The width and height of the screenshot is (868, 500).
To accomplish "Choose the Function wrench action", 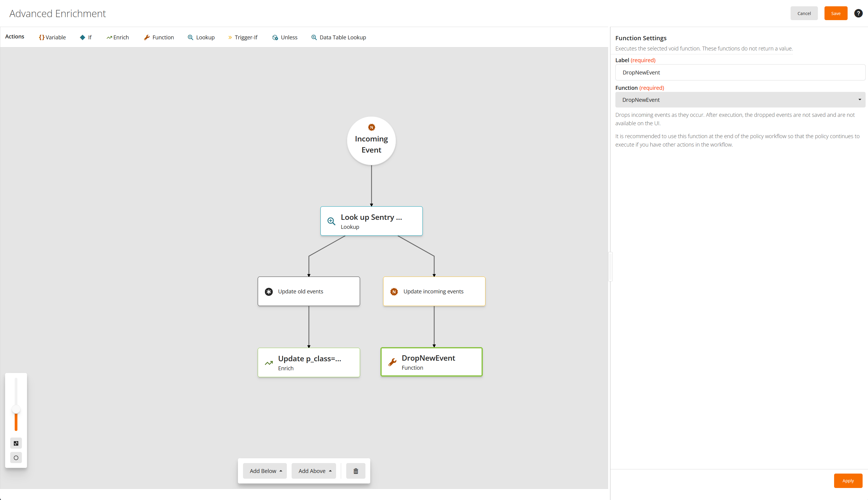I will (159, 38).
